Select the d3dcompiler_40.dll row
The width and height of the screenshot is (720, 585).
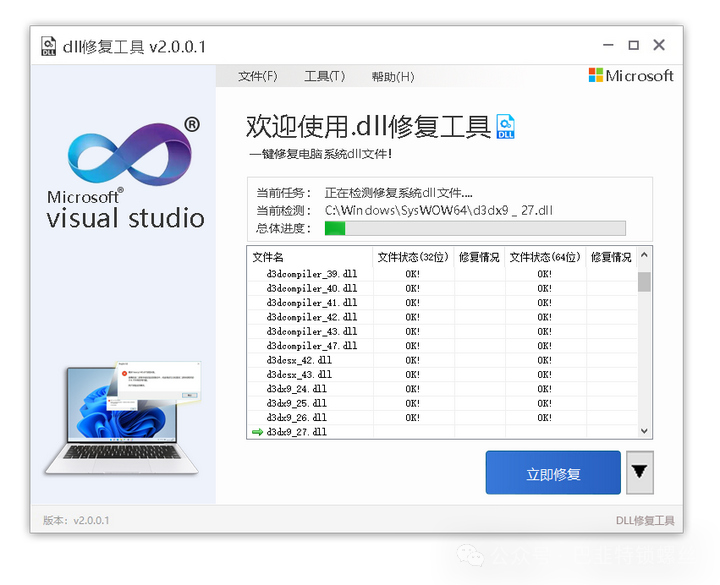tap(442, 288)
